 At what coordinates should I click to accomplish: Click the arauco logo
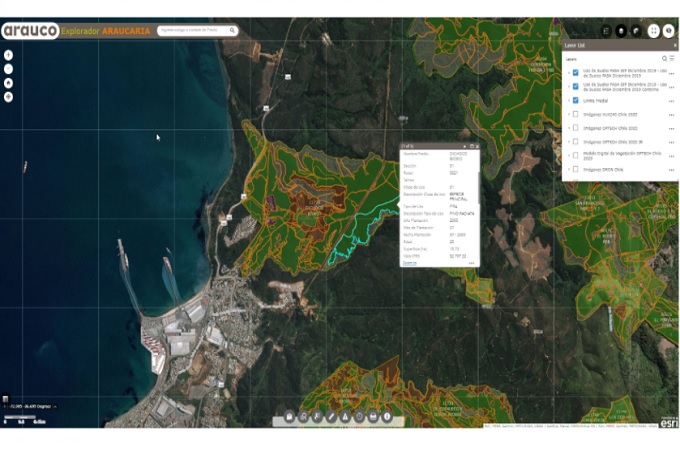(x=30, y=31)
